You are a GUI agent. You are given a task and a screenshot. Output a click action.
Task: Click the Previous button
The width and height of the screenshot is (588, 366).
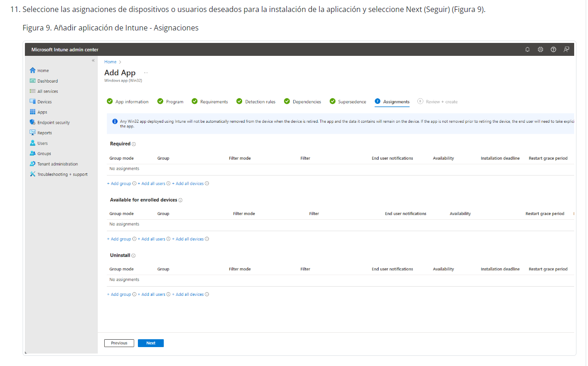click(x=119, y=343)
